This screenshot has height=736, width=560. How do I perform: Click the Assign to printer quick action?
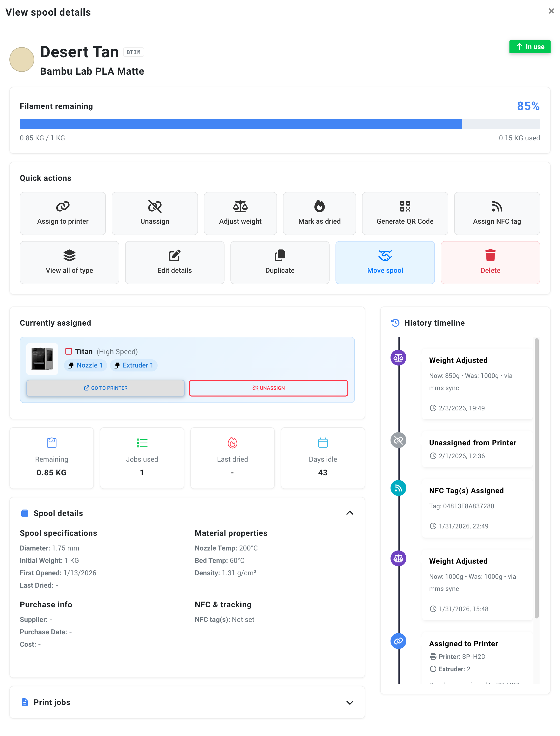pyautogui.click(x=63, y=213)
